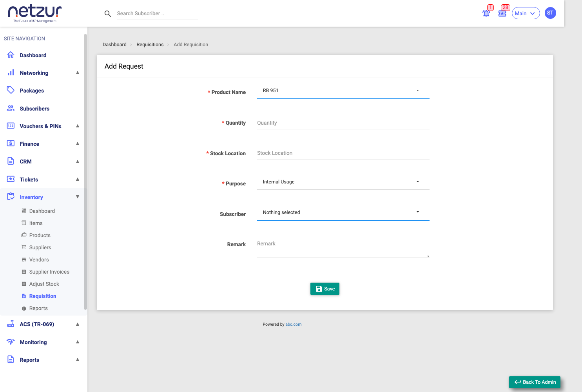Expand the Finance menu arrow
The height and width of the screenshot is (392, 582).
(x=78, y=143)
